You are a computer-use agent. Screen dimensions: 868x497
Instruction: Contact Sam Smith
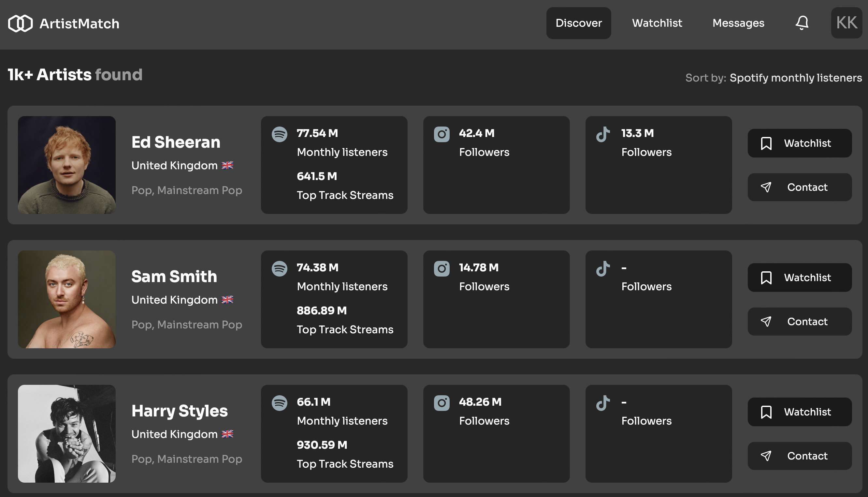click(800, 322)
